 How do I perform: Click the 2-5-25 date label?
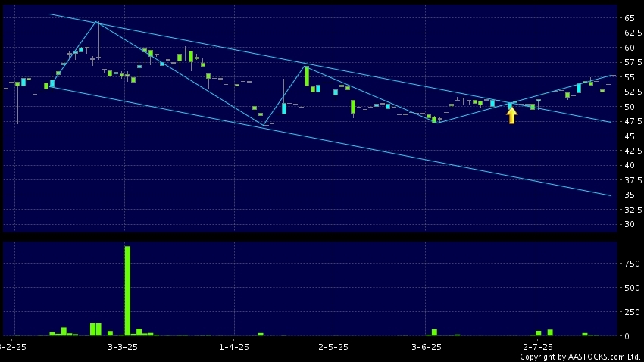tap(333, 347)
